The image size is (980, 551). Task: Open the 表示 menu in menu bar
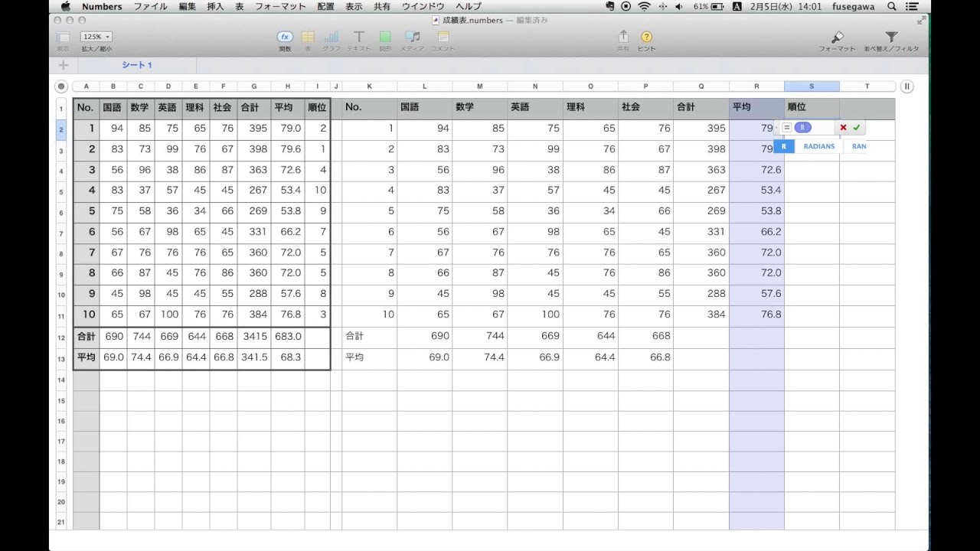[x=354, y=6]
